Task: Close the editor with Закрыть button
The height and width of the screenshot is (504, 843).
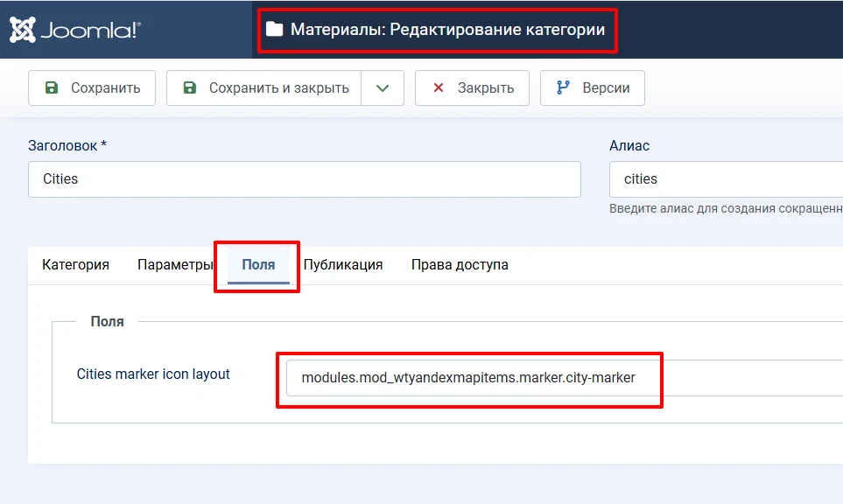Action: (x=472, y=88)
